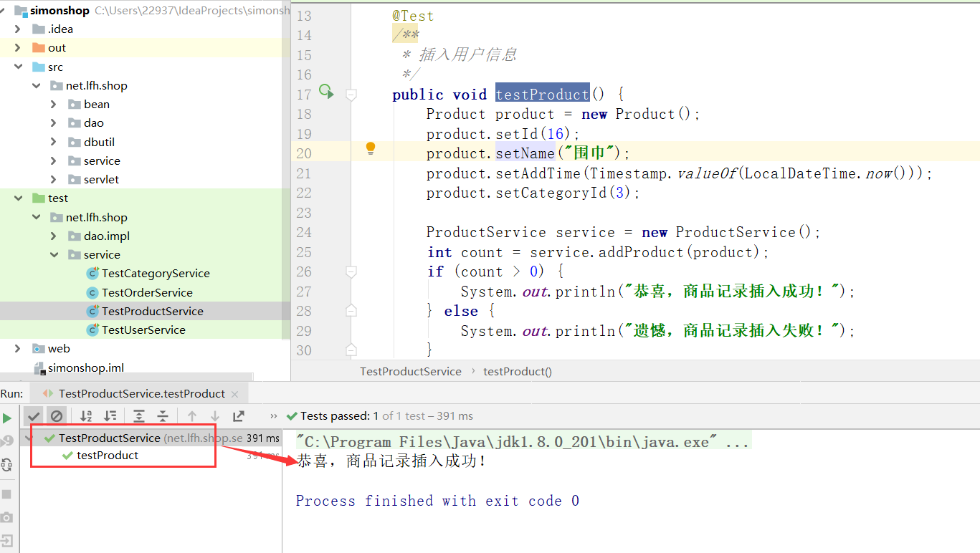Click the Exit icon in Run sidebar

(x=6, y=540)
